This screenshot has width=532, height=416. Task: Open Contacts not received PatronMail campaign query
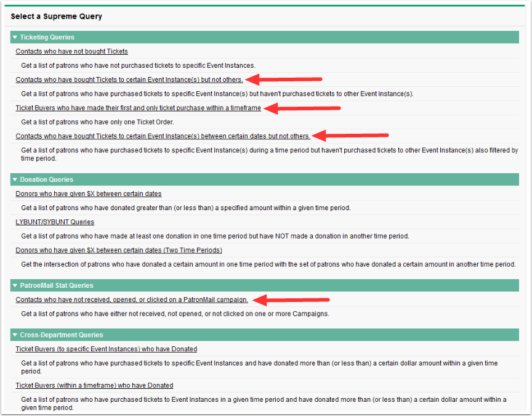pos(132,300)
